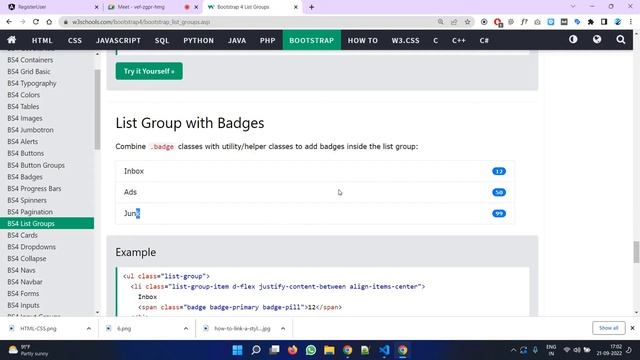Image resolution: width=640 pixels, height=360 pixels.
Task: Click the zoom magnifier icon in address bar
Action: point(440,22)
